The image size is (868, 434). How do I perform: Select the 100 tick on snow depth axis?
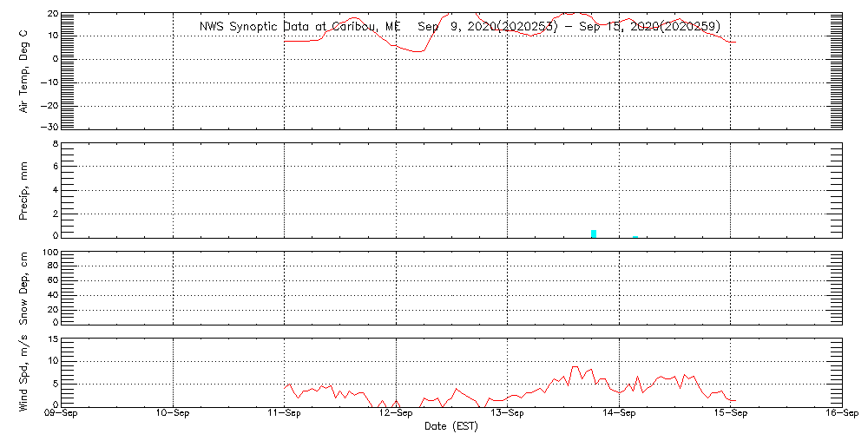pos(49,253)
